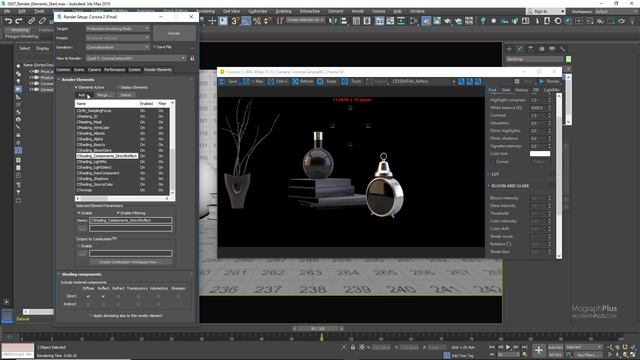The height and width of the screenshot is (360, 640).
Task: Open the Hierarchy tab icon in command panel
Action: 531,49
